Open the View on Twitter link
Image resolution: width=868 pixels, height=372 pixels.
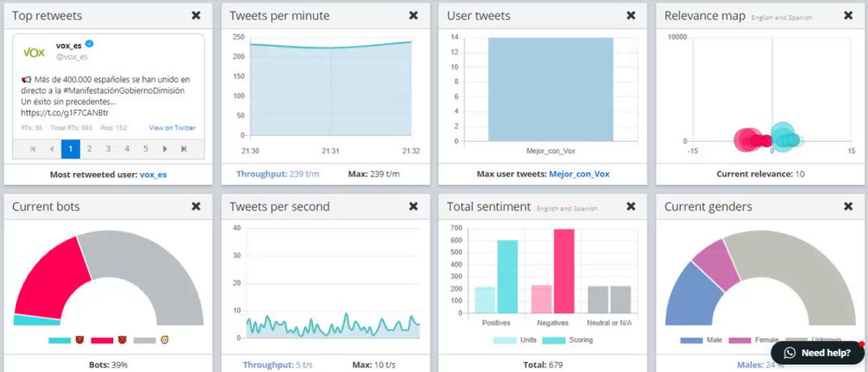tap(172, 128)
